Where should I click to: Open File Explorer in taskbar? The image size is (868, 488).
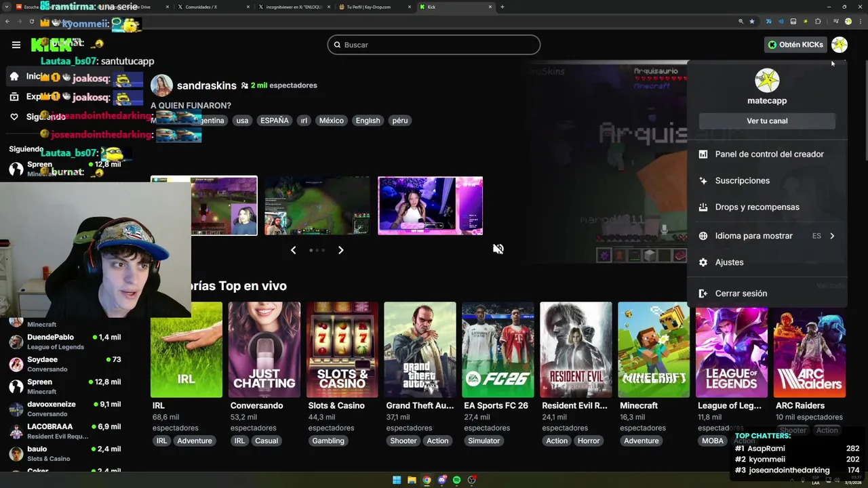412,480
